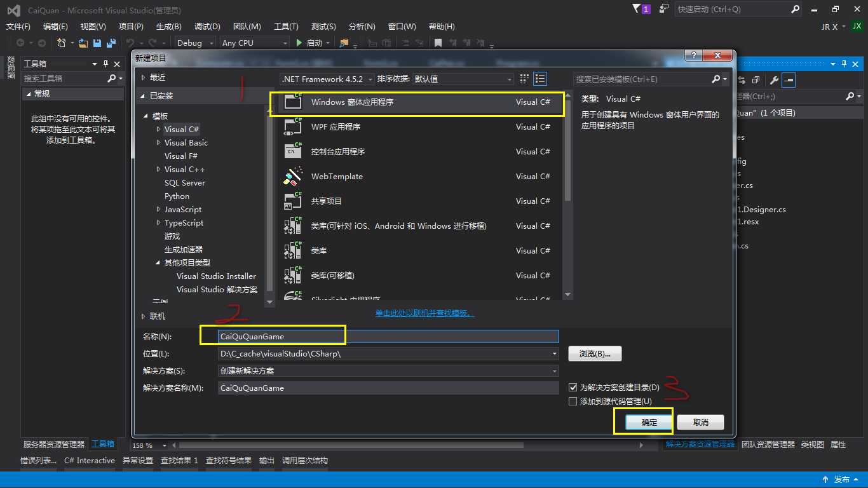
Task: Click the help question-mark button of dialog
Action: click(x=694, y=56)
